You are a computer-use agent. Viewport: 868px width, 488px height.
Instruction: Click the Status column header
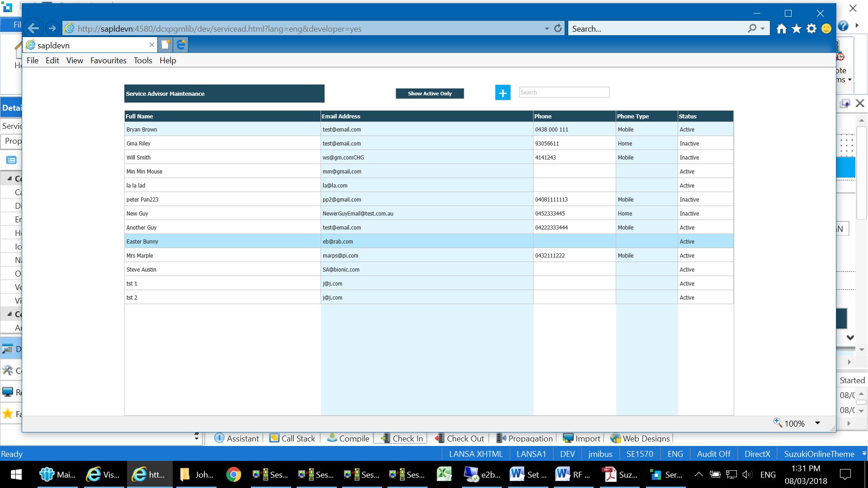pos(705,116)
